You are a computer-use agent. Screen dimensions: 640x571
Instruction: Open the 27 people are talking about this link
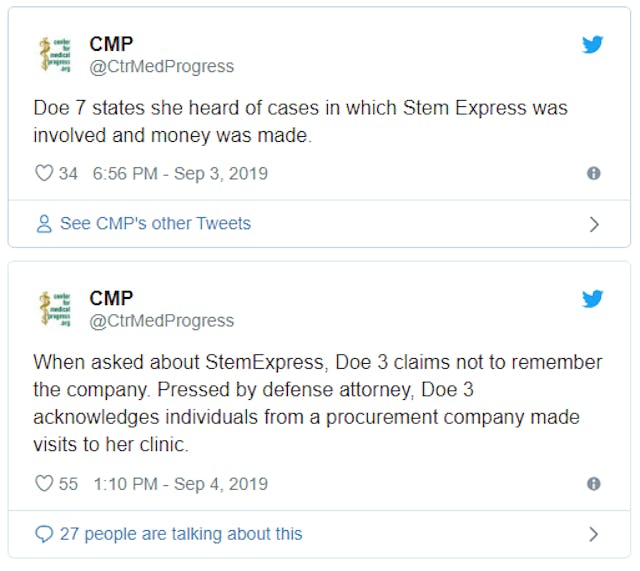pyautogui.click(x=180, y=534)
